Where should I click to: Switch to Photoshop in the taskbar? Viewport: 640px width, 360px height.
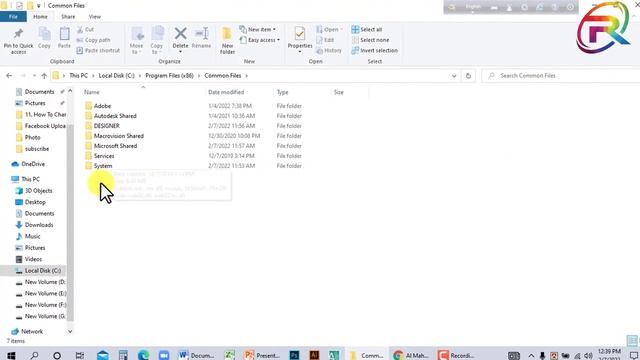coord(294,355)
